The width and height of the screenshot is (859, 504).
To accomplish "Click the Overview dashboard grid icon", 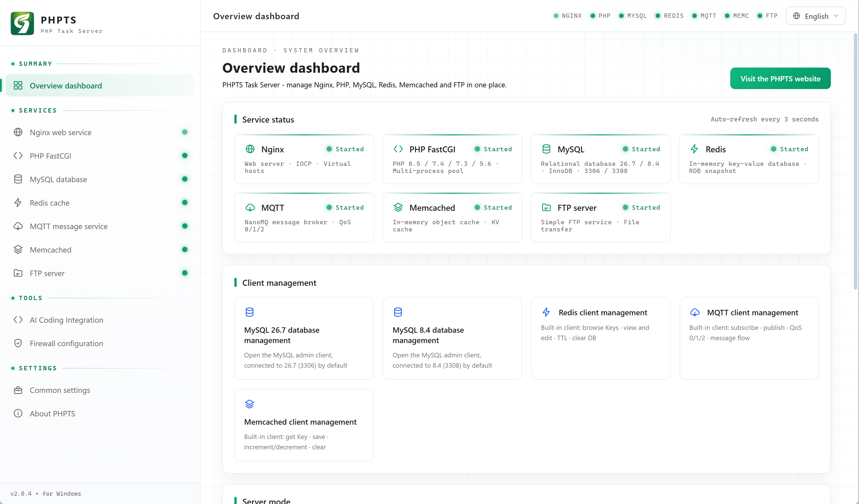I will coord(18,85).
